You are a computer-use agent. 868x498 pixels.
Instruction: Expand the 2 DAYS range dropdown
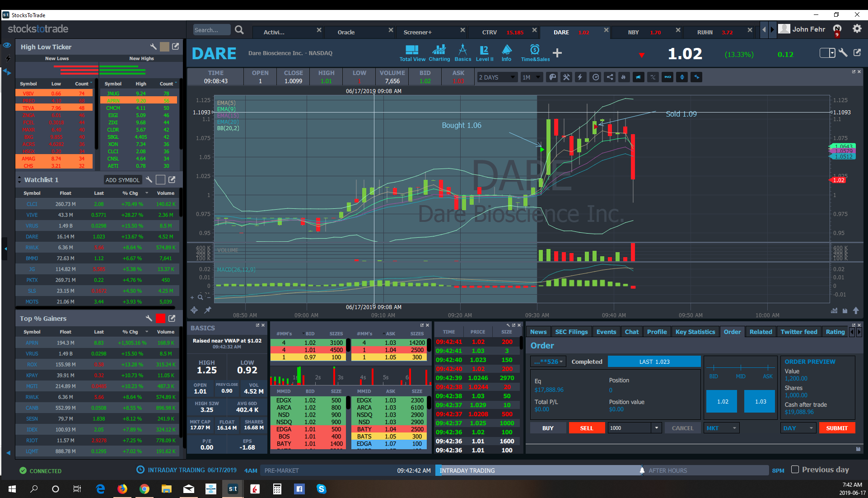(497, 77)
